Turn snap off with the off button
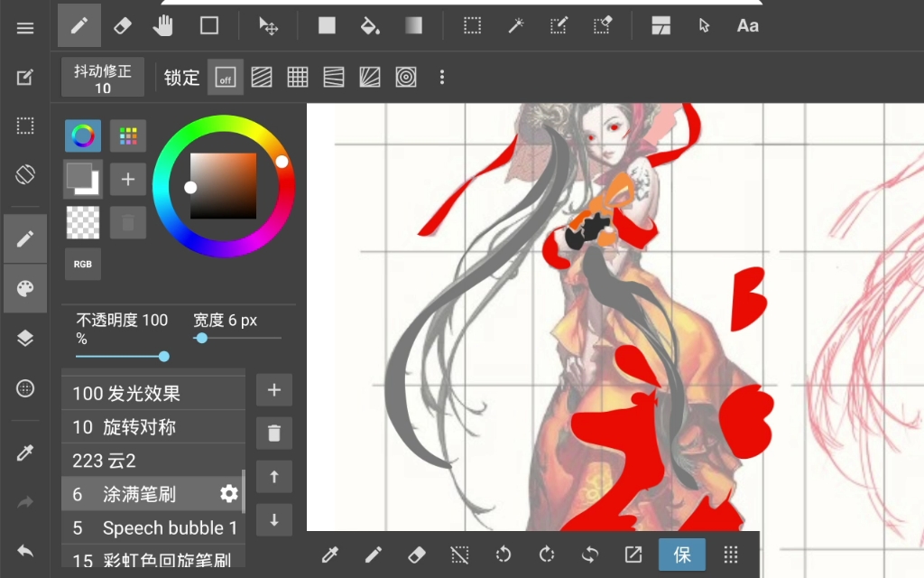Image resolution: width=924 pixels, height=578 pixels. tap(225, 78)
